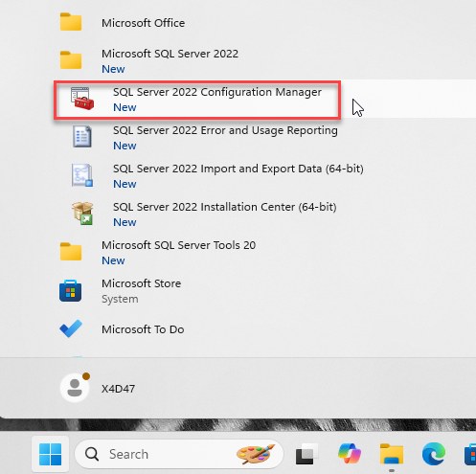
Task: Launch Microsoft Edge from the taskbar
Action: click(434, 454)
